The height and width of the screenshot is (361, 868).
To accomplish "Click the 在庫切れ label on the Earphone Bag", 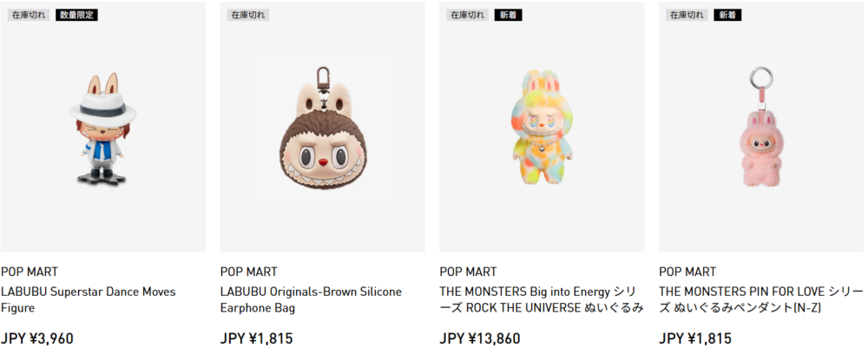I will 248,15.
